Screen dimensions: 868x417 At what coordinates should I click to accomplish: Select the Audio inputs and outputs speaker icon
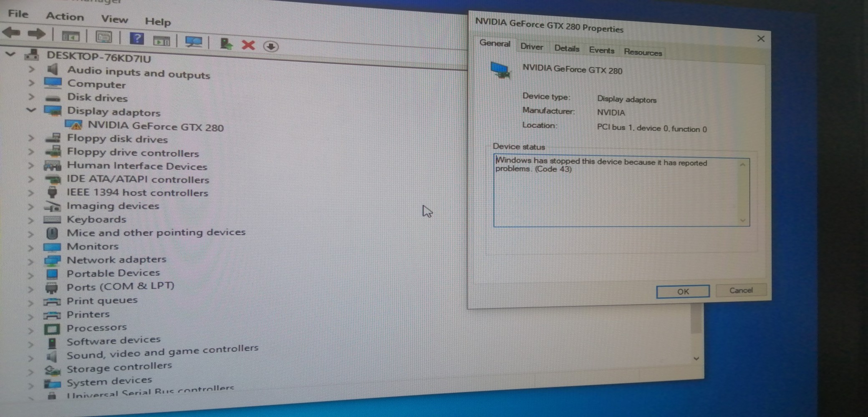point(52,69)
